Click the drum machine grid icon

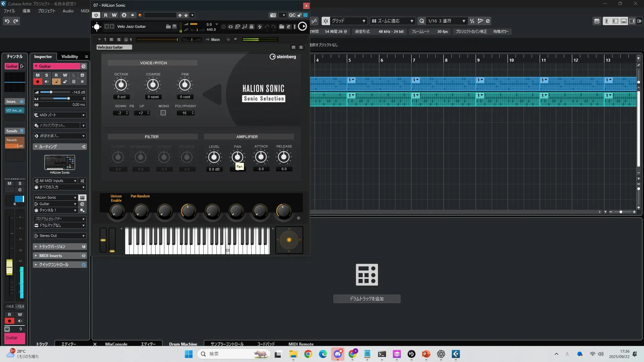click(x=367, y=275)
